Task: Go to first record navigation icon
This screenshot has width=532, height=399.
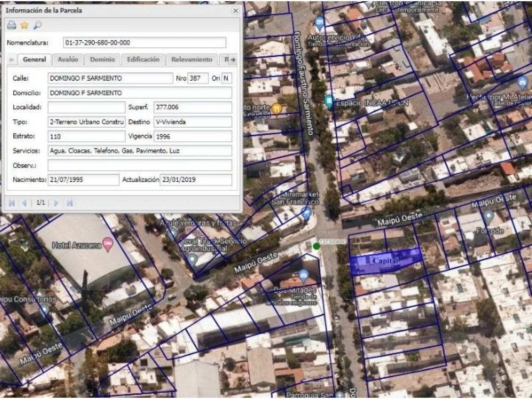Action: coord(12,203)
